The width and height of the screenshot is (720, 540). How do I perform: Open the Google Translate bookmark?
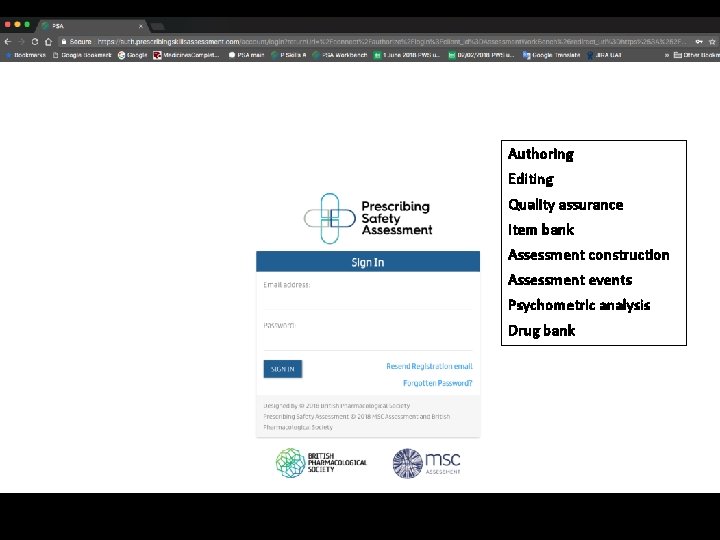coord(551,55)
